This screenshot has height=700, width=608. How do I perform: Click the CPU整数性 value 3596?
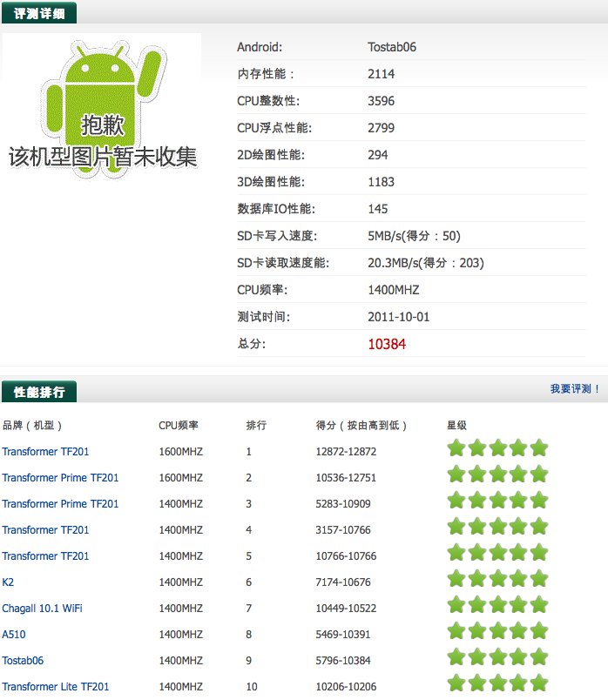pos(381,101)
